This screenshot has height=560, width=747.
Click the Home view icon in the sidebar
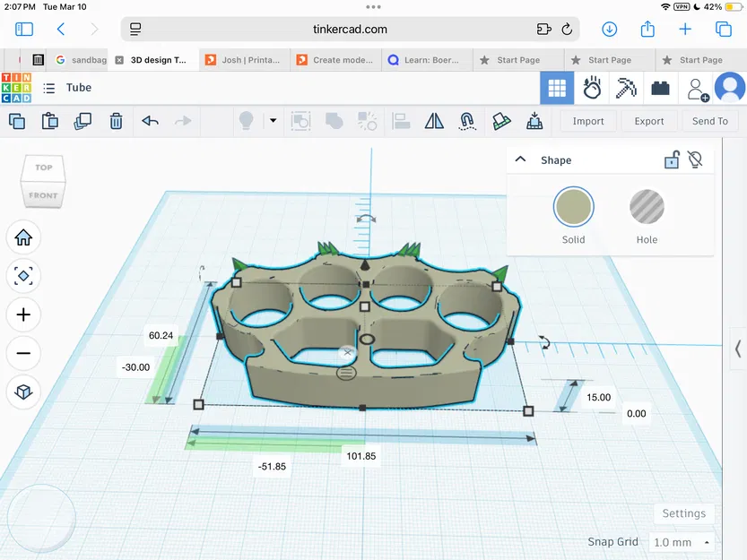(x=23, y=237)
